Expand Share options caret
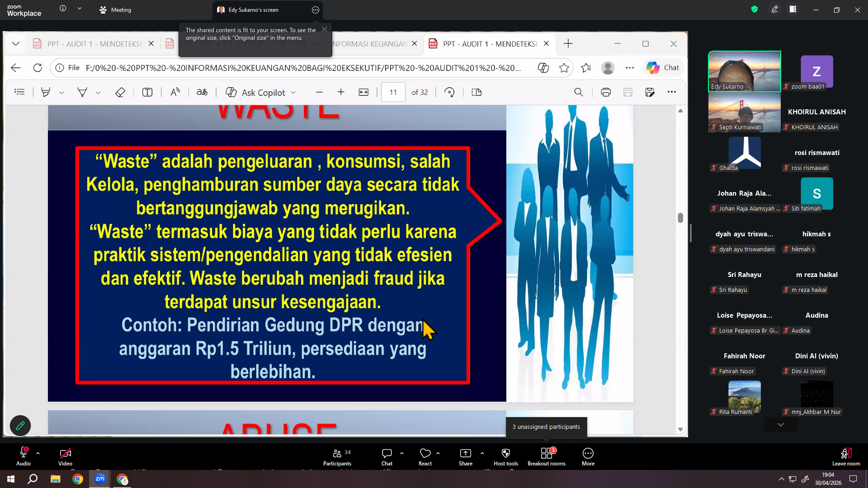Screen dimensions: 868x488 pos(482,453)
